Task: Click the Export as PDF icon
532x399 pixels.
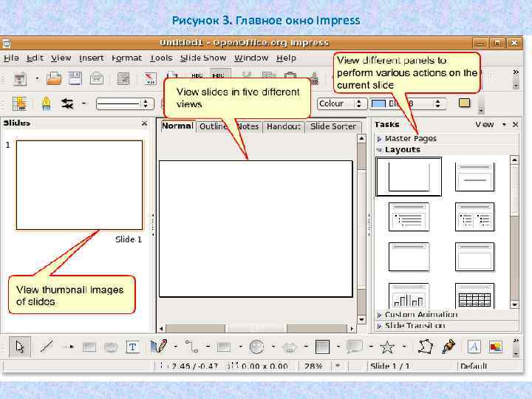Action: [150, 79]
